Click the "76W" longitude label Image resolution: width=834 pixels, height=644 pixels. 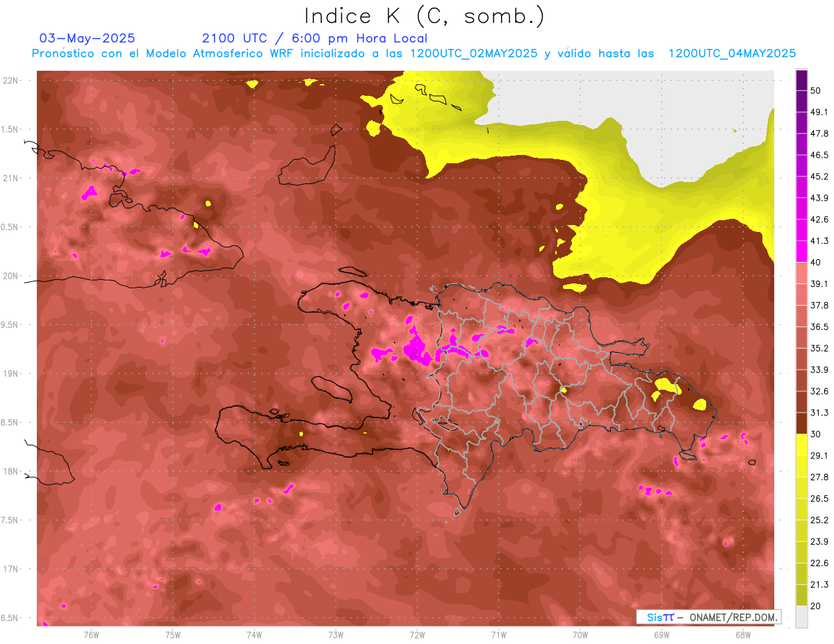[91, 634]
